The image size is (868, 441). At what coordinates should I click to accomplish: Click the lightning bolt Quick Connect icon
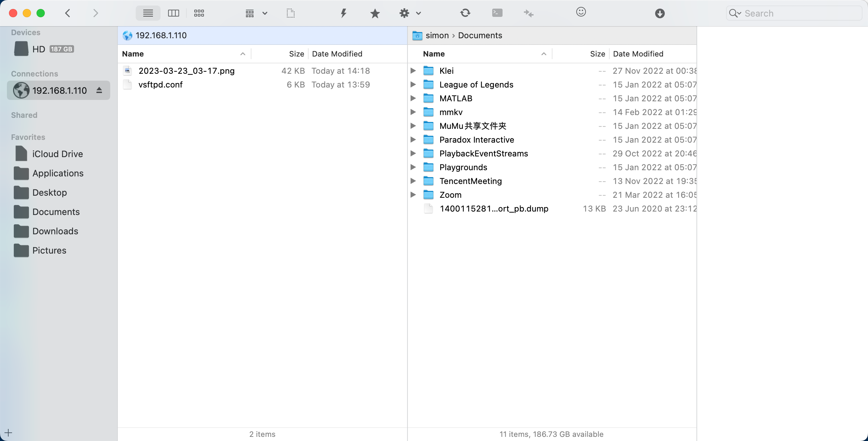point(343,13)
